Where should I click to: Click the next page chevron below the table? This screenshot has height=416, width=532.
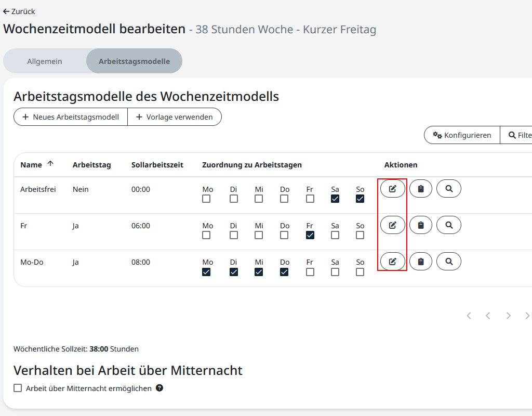[x=508, y=315]
